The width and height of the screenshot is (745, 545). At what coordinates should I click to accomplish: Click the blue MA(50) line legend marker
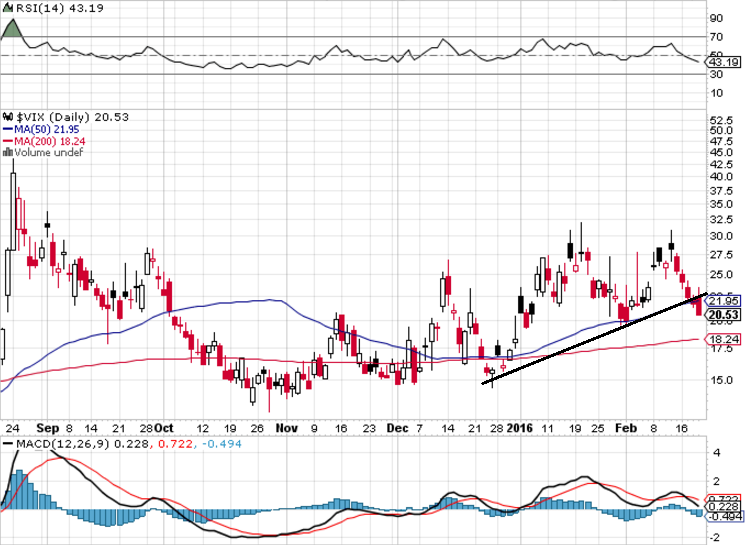[x=8, y=129]
